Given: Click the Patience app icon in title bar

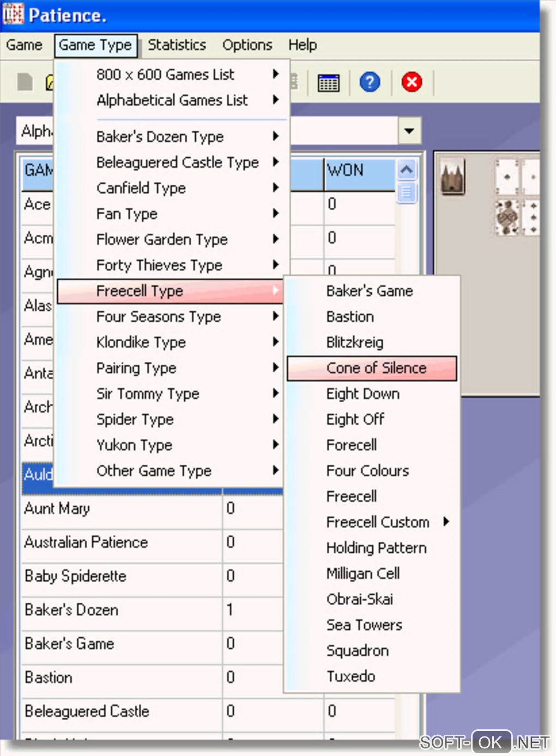Looking at the screenshot, I should [13, 15].
